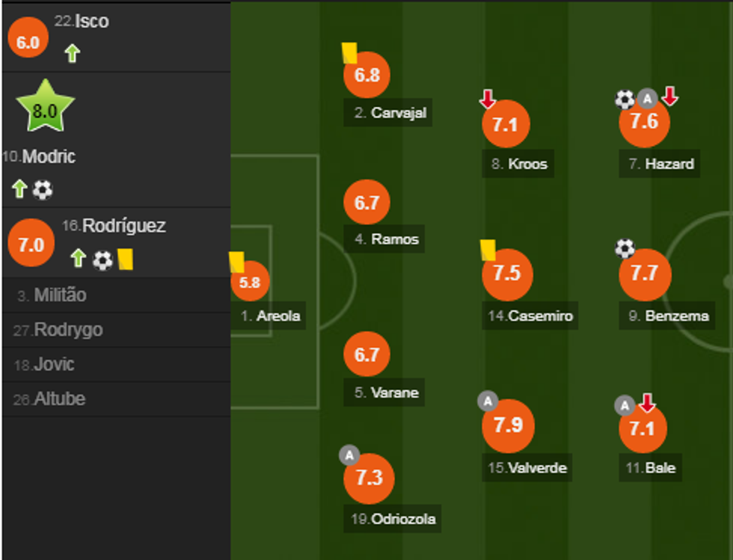Click the green substitution arrow under Isco
The image size is (733, 560).
(x=72, y=53)
